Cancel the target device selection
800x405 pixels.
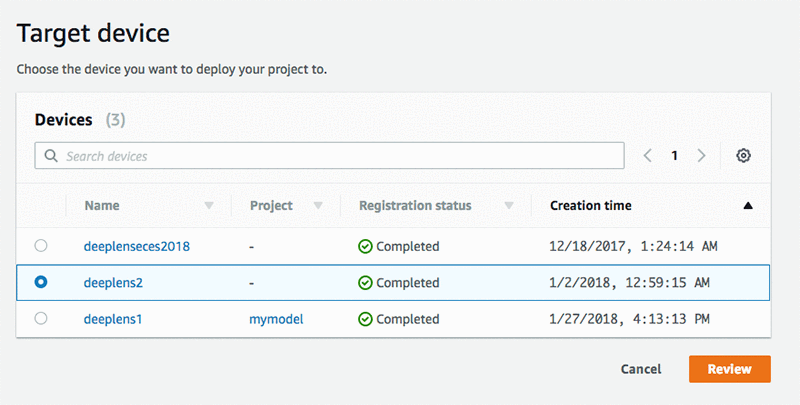(x=641, y=369)
